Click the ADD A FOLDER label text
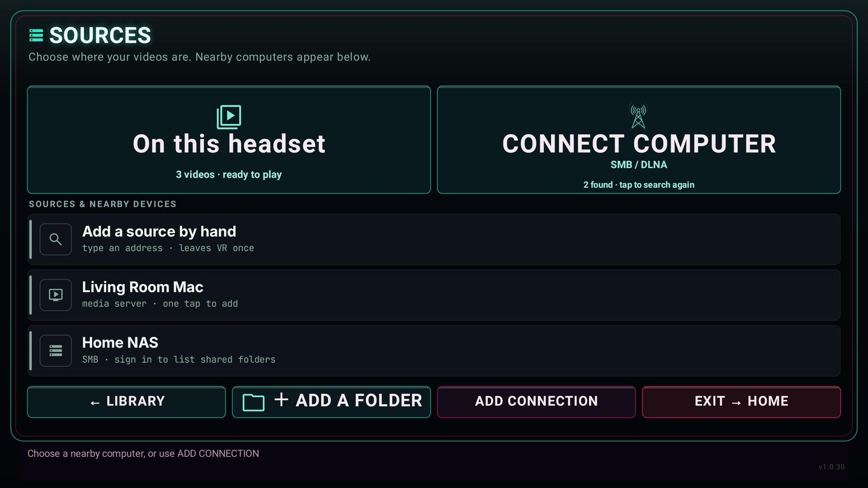868x488 pixels. click(x=359, y=401)
